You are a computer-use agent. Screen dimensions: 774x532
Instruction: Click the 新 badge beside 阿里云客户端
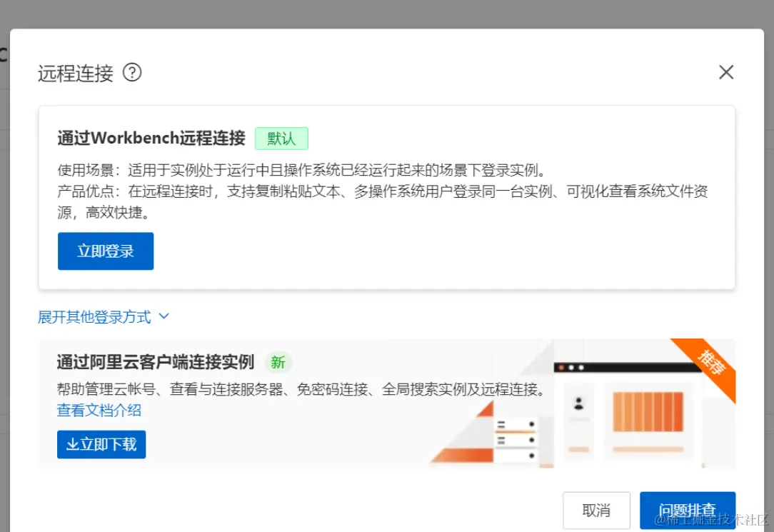[278, 363]
